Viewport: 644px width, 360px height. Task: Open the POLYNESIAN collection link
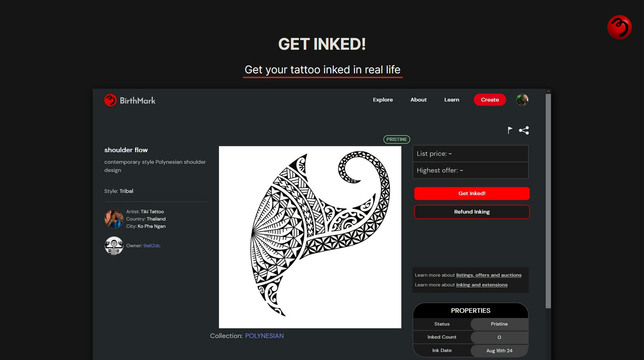coord(264,336)
